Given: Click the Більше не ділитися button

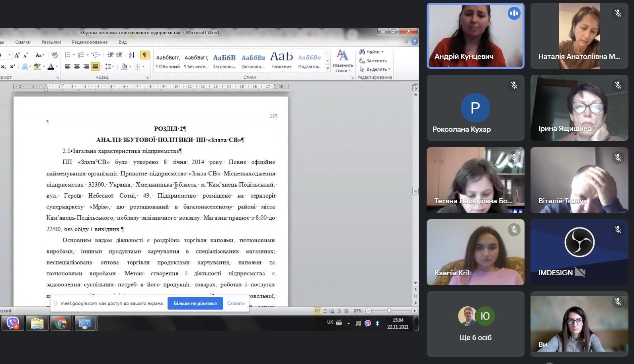Looking at the screenshot, I should click(x=195, y=303).
